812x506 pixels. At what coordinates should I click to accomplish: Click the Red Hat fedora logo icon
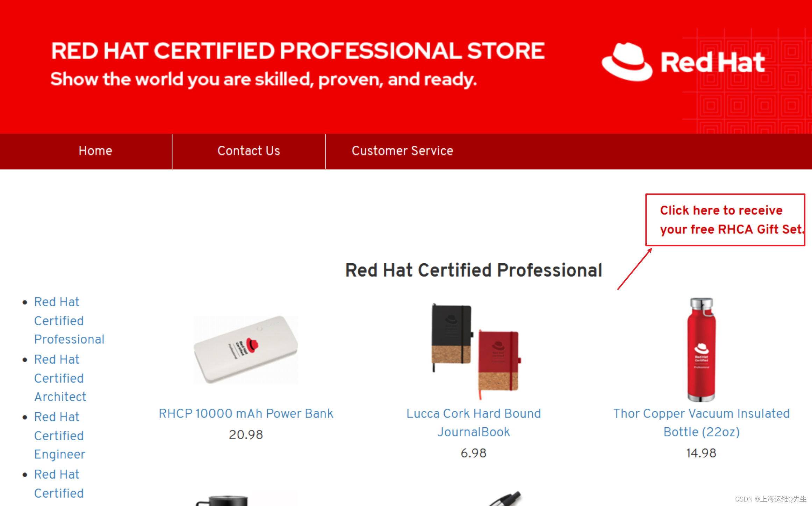click(627, 62)
